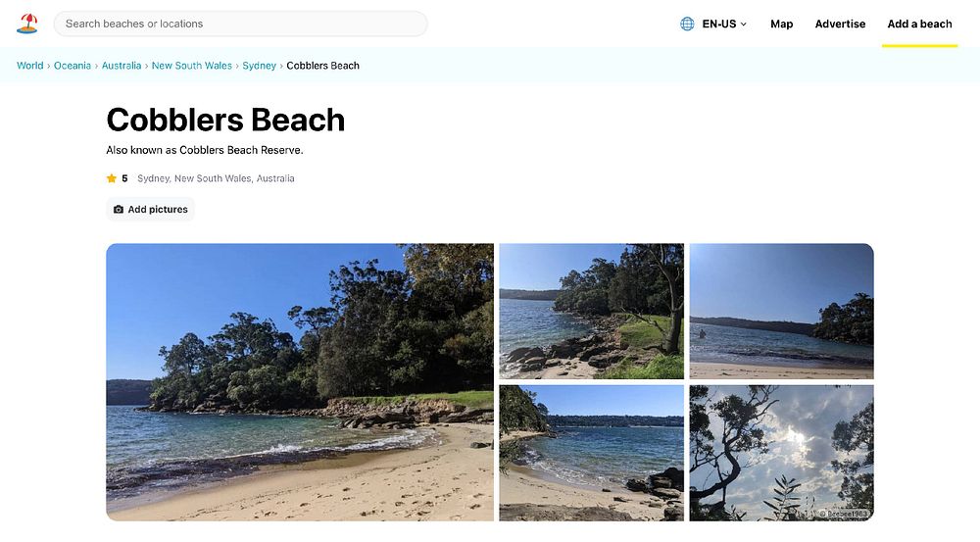980x542 pixels.
Task: Open the Map menu item
Action: pyautogui.click(x=781, y=24)
